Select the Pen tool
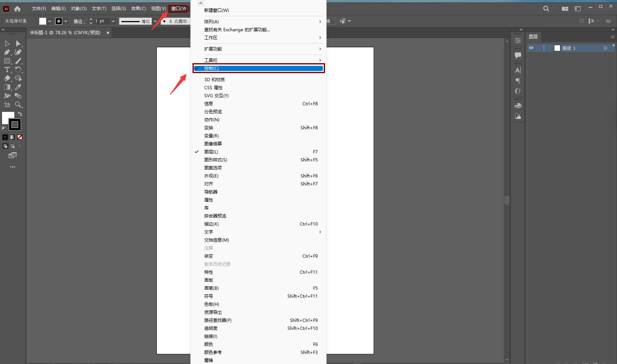The height and width of the screenshot is (364, 617). [7, 52]
